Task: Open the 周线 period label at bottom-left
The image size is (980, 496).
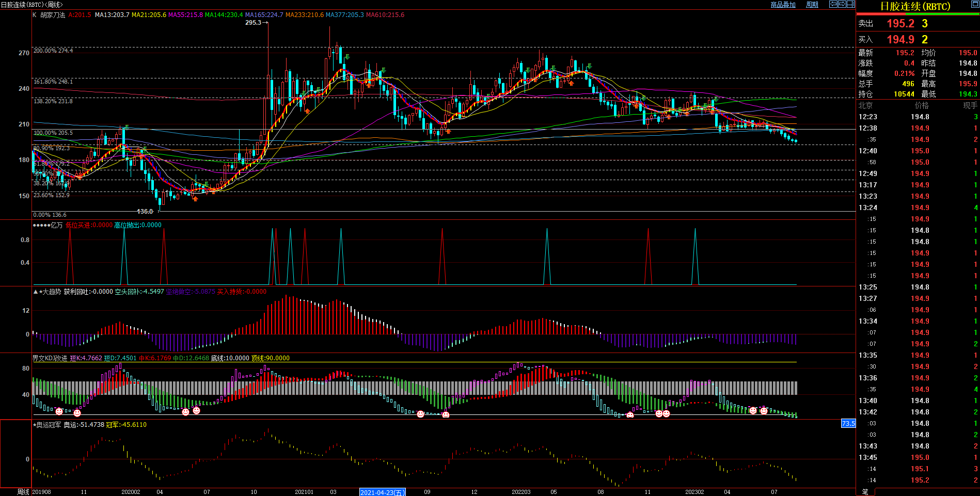Action: (x=23, y=492)
